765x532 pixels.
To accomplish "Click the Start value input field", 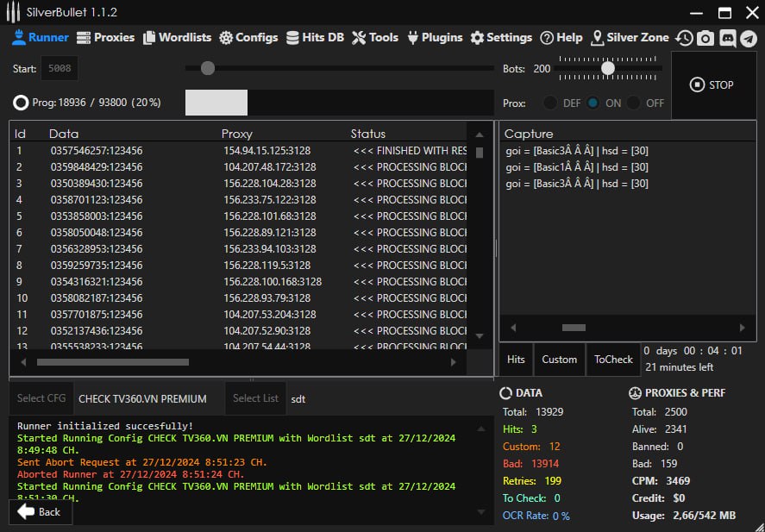I will tap(60, 68).
